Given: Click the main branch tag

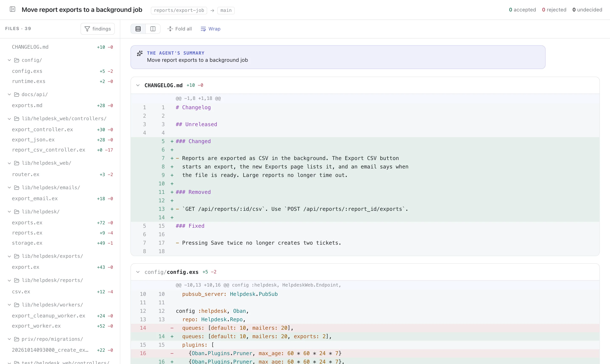Looking at the screenshot, I should click(226, 10).
